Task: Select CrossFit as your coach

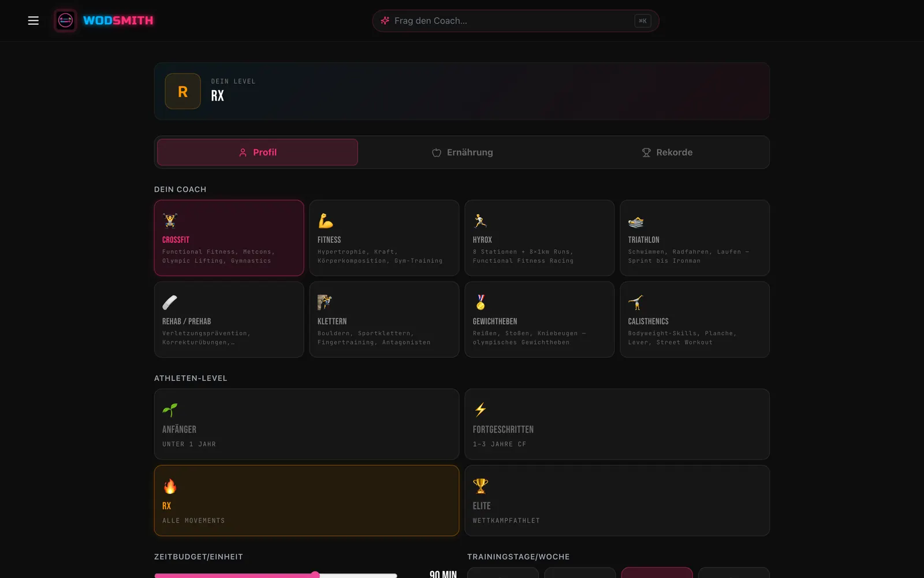Action: click(229, 238)
